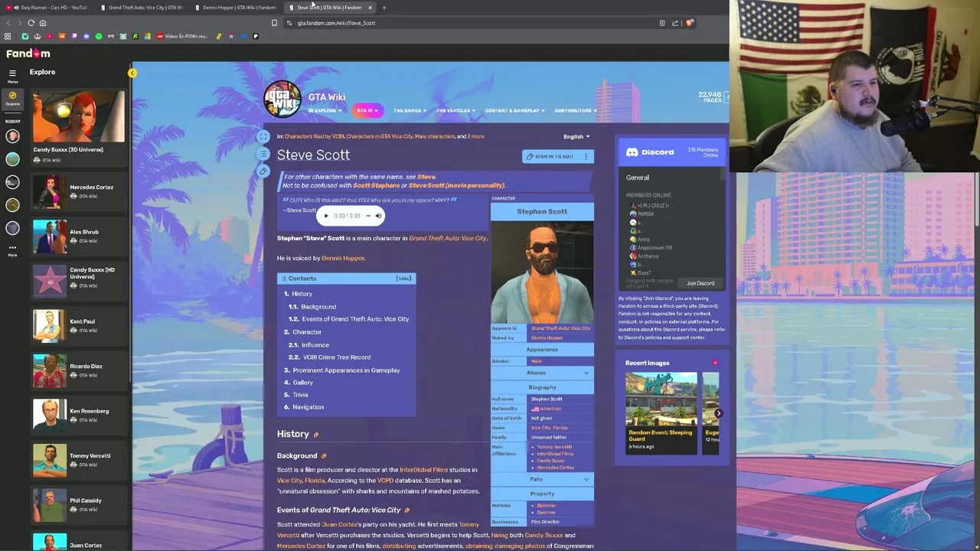Open the Explore dropdown in wiki nav

(x=325, y=111)
